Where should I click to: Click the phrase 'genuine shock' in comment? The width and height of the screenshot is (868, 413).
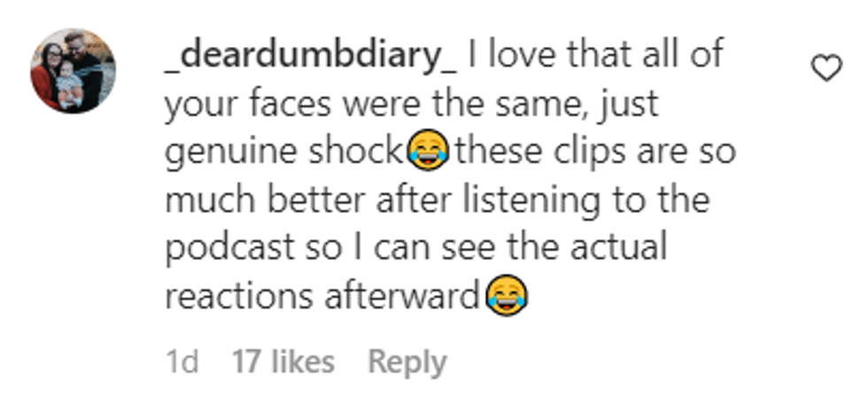285,152
